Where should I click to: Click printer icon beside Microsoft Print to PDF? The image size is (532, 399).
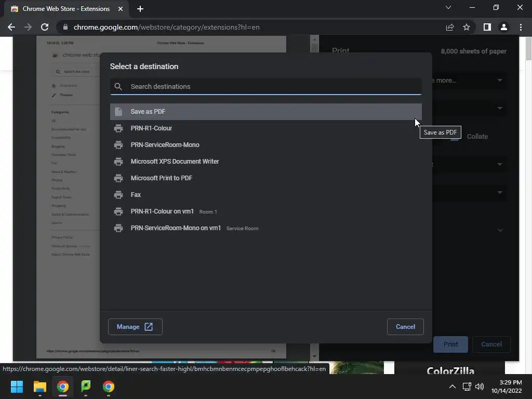click(118, 178)
